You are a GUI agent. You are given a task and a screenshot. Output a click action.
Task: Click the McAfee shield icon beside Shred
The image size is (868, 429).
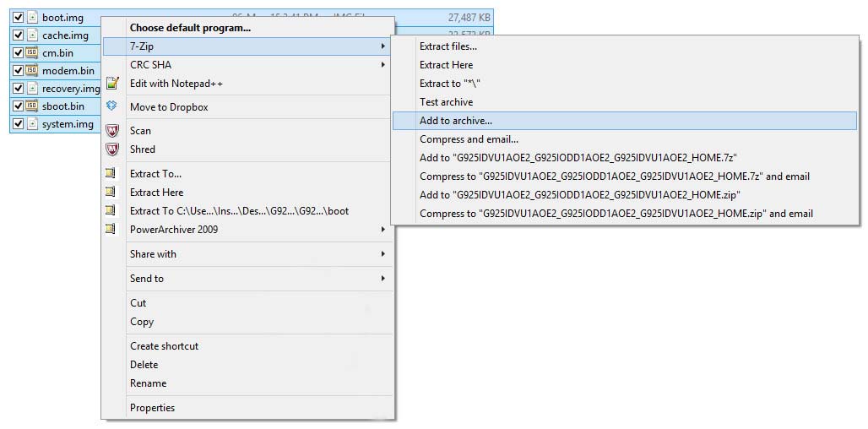(x=112, y=149)
